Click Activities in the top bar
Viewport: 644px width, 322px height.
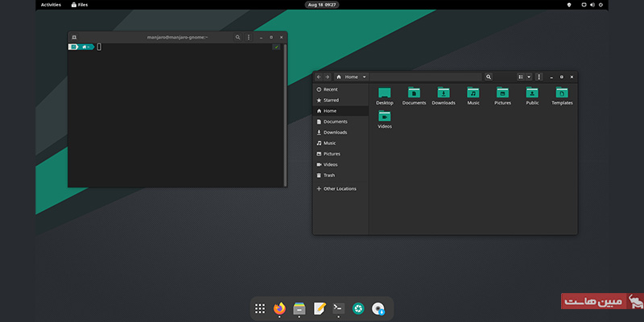click(51, 4)
